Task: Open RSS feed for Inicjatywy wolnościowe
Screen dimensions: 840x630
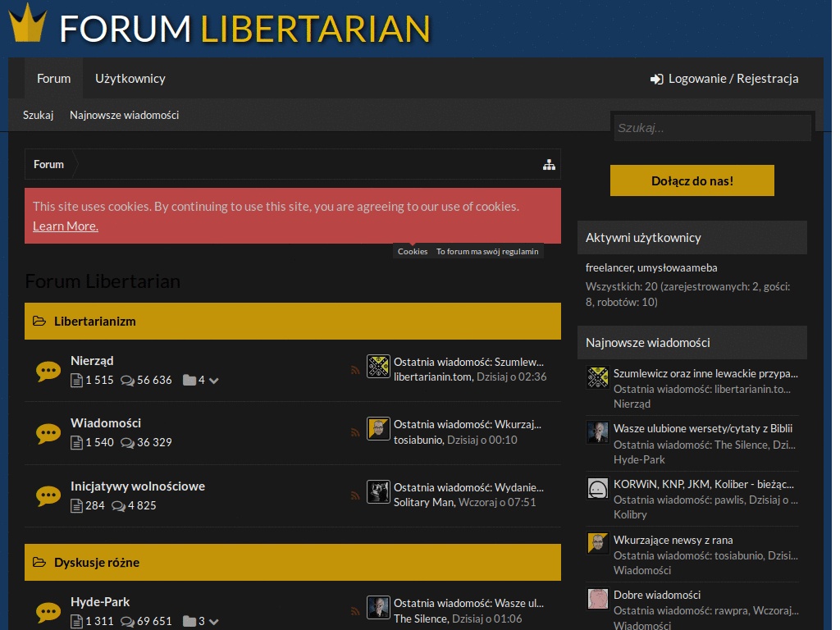Action: [x=354, y=495]
